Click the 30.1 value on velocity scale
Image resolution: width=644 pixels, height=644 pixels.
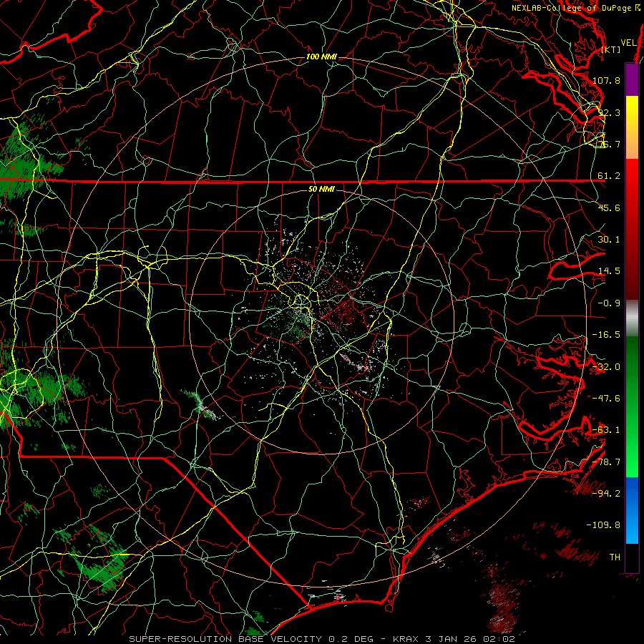[x=609, y=240]
